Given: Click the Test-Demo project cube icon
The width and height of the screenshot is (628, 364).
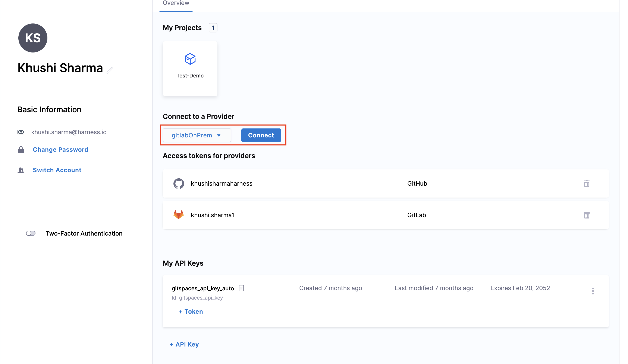Looking at the screenshot, I should [190, 59].
